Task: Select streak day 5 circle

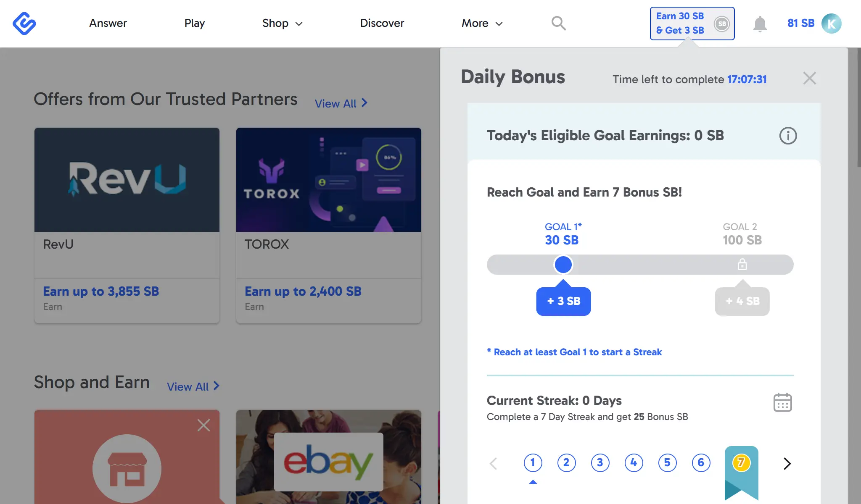Action: pyautogui.click(x=667, y=463)
